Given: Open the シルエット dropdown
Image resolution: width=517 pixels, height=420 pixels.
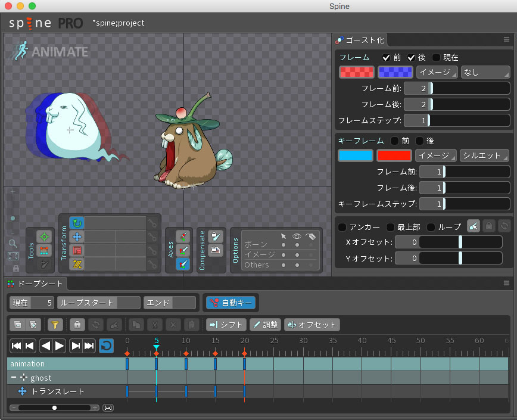Looking at the screenshot, I should (x=484, y=155).
